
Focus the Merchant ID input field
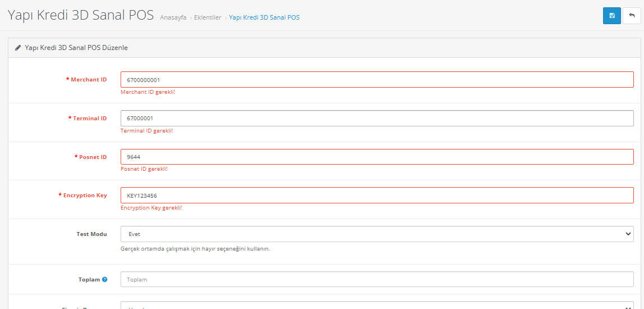(377, 79)
